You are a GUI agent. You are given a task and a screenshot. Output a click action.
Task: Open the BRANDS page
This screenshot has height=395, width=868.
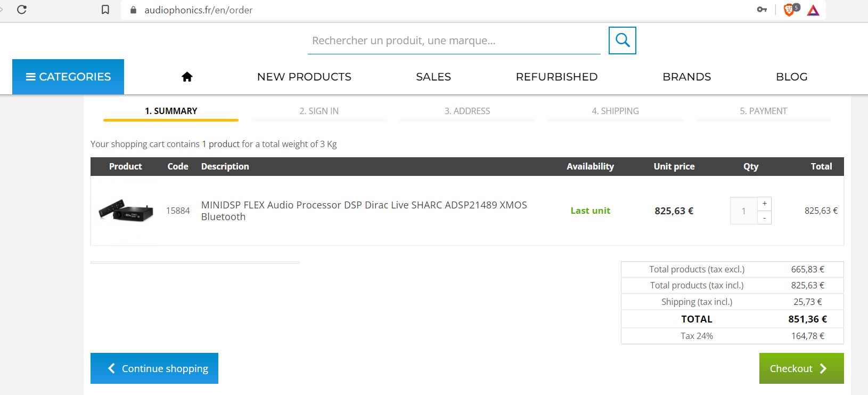click(687, 77)
